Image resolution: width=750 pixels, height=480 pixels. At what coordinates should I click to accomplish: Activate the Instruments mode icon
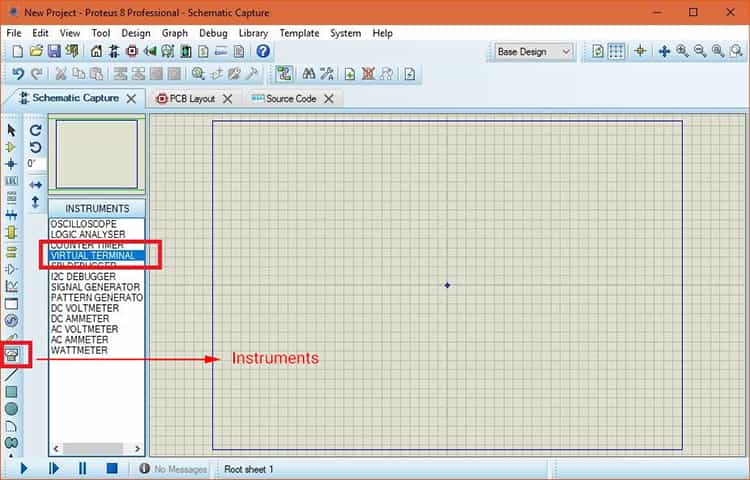[12, 355]
